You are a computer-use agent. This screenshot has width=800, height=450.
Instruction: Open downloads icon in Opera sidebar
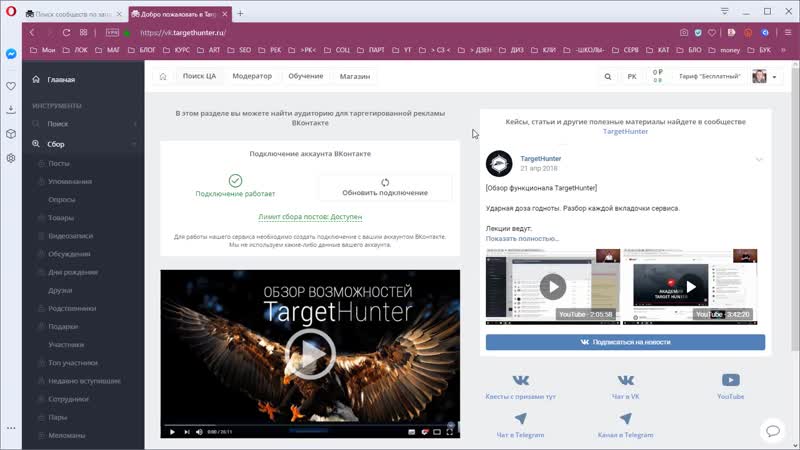tap(11, 110)
